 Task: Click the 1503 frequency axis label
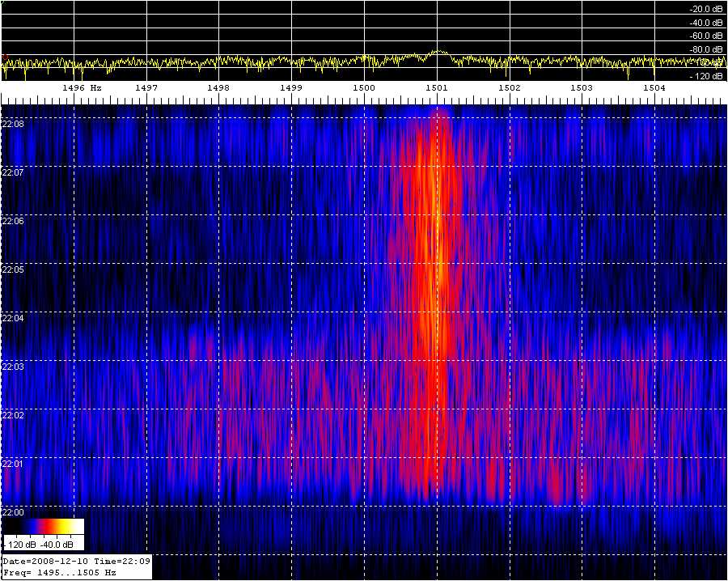point(582,87)
